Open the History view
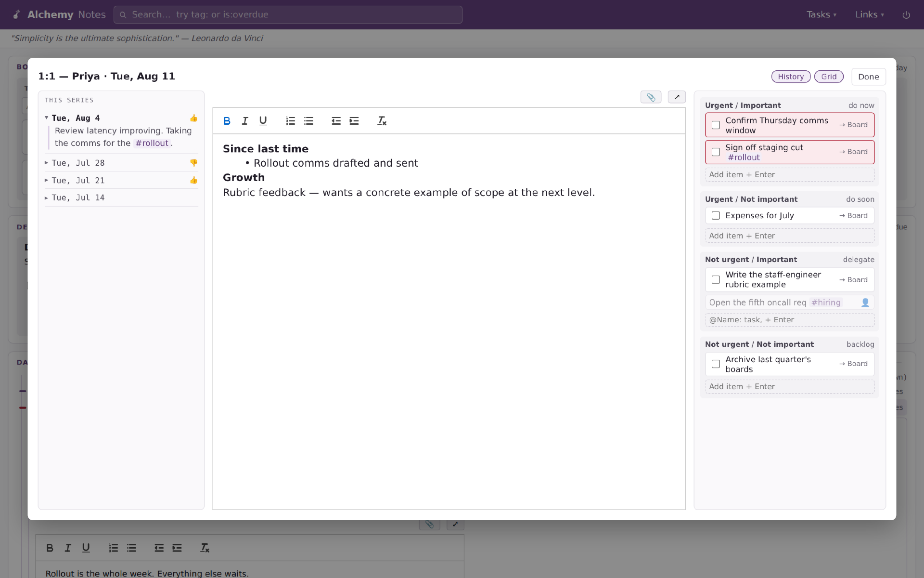924x578 pixels. tap(791, 77)
